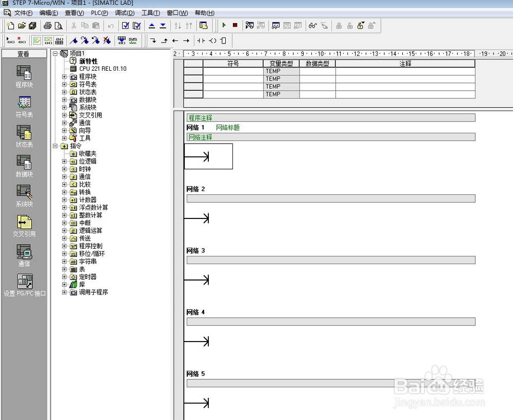Collapse the 项目1 root node
Viewport: 513px width, 420px height.
pos(55,53)
